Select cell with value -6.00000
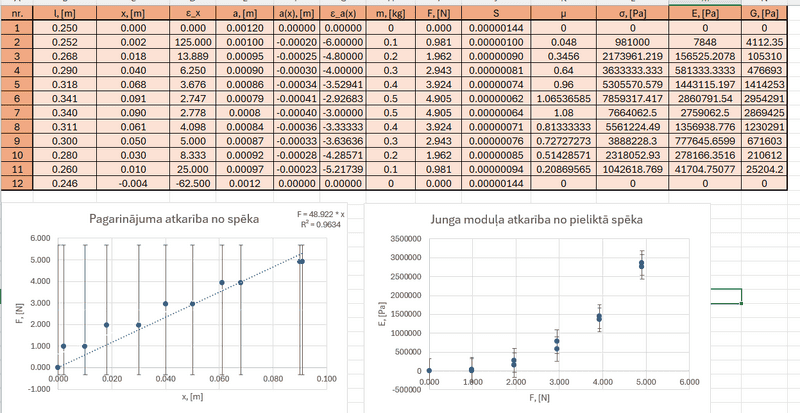 [343, 42]
